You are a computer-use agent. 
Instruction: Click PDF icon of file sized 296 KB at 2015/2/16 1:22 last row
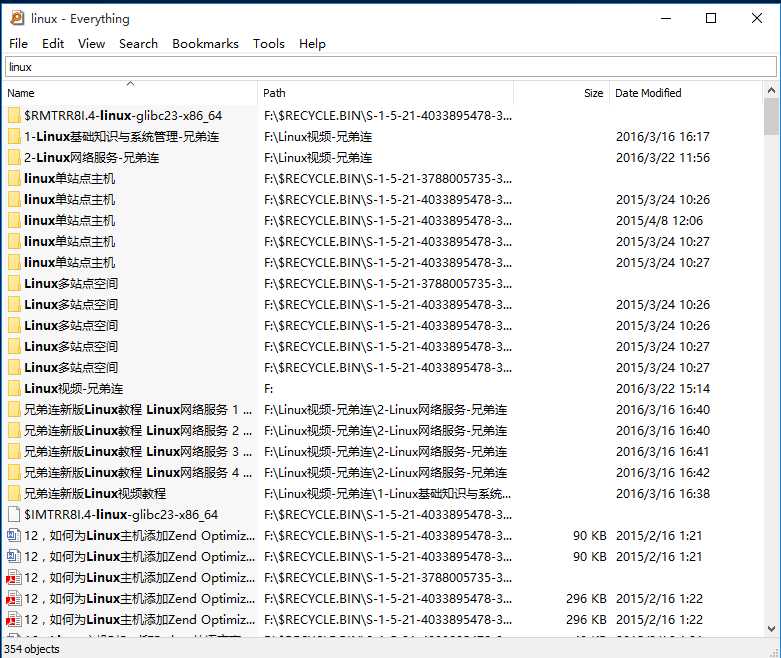tap(13, 620)
